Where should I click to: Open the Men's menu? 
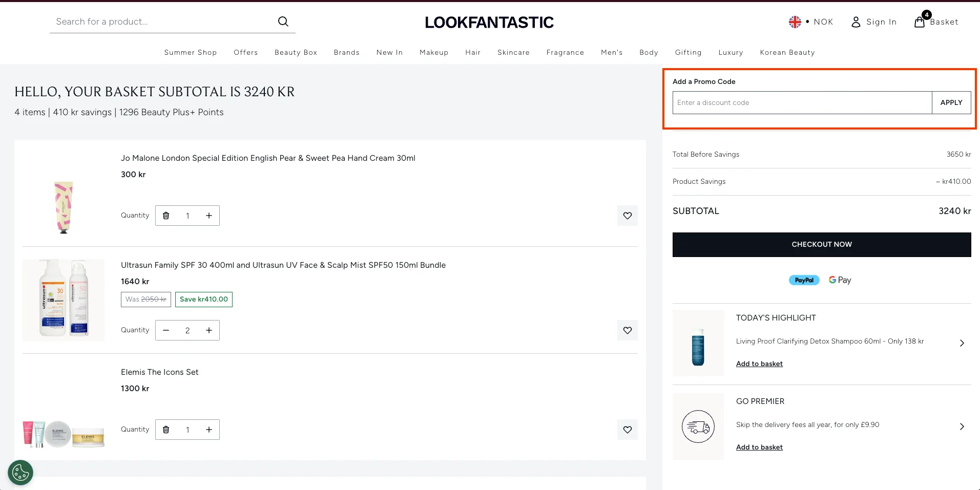coord(612,52)
